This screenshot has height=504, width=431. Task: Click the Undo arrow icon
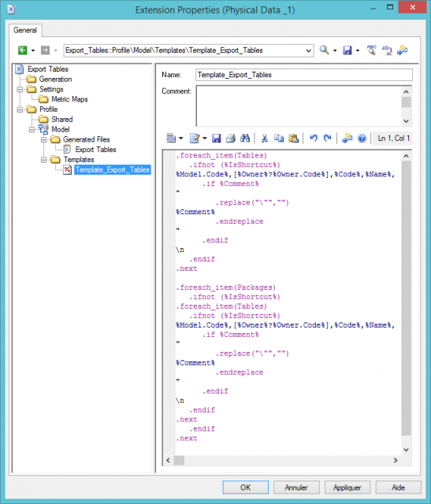[314, 139]
